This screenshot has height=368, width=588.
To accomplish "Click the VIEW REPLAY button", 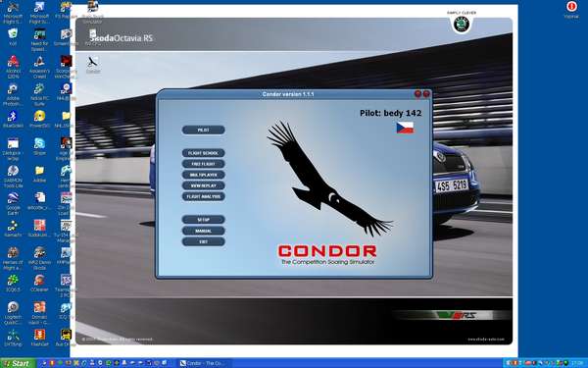I will 203,185.
